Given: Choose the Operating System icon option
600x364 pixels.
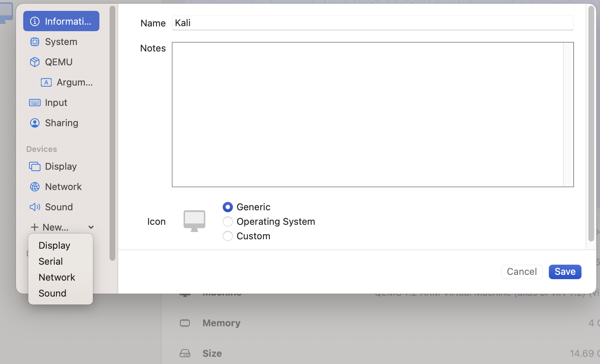Looking at the screenshot, I should click(x=228, y=222).
